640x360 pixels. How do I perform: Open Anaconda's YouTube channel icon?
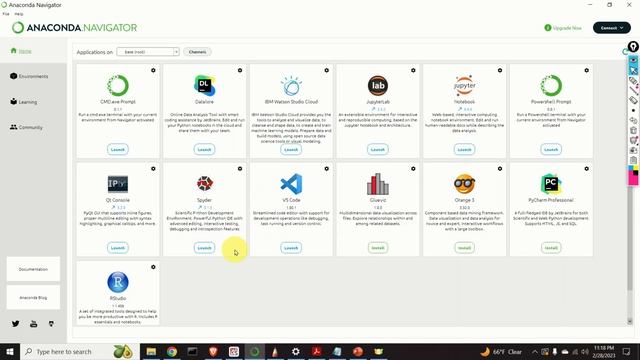(x=33, y=324)
